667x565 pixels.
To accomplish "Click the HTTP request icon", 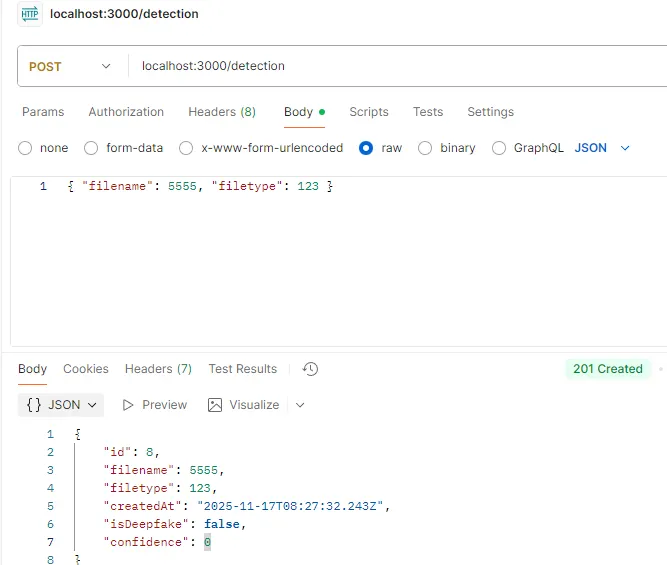I will click(29, 14).
